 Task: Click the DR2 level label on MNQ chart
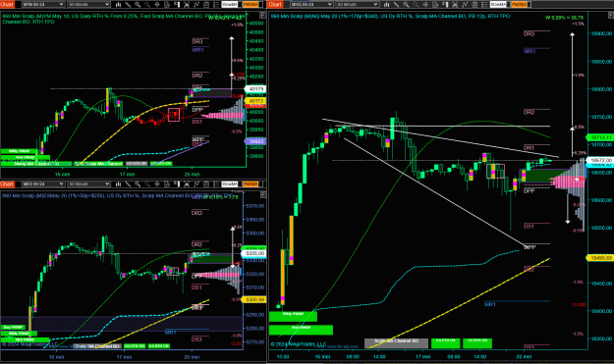(530, 112)
